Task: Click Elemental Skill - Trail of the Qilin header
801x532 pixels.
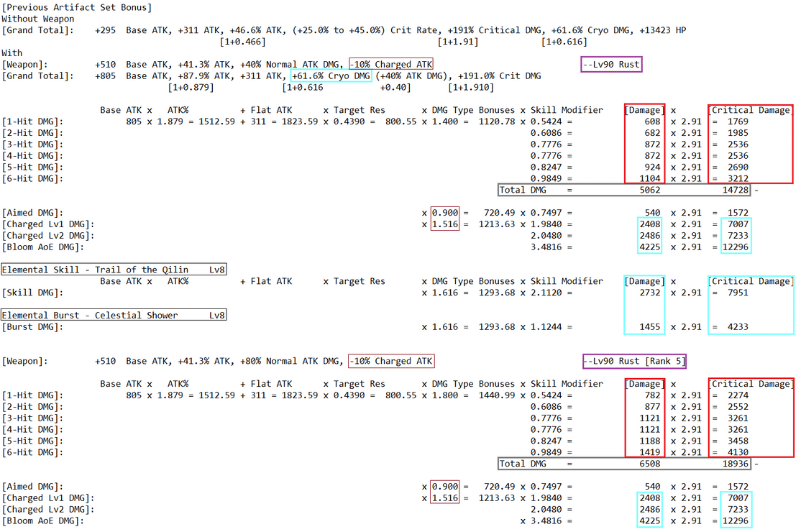Action: [113, 270]
